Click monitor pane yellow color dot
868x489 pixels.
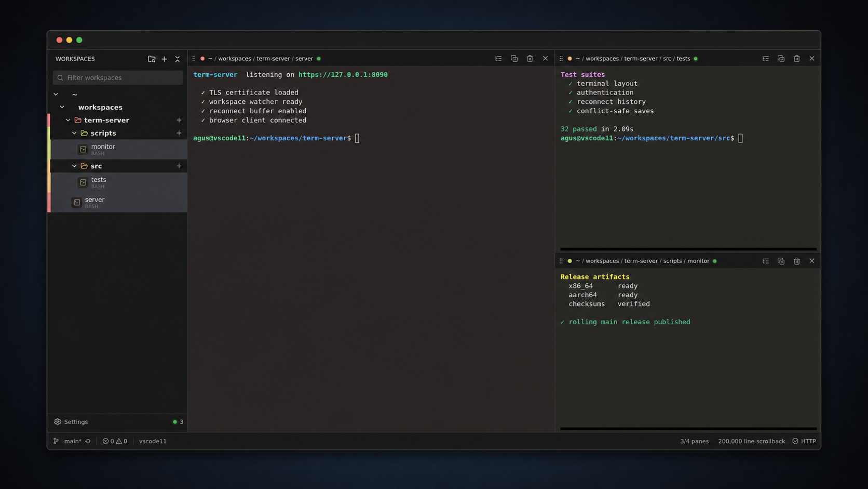click(x=569, y=261)
